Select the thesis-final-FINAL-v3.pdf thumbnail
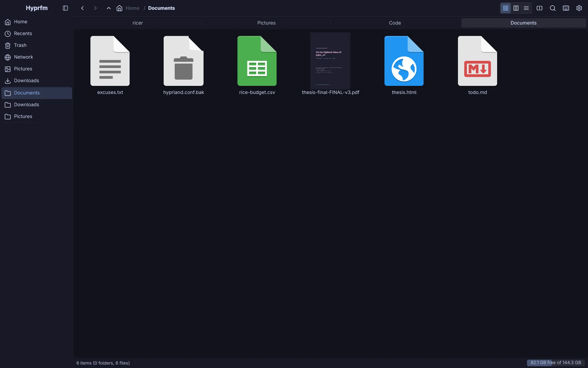This screenshot has width=588, height=368. 330,60
